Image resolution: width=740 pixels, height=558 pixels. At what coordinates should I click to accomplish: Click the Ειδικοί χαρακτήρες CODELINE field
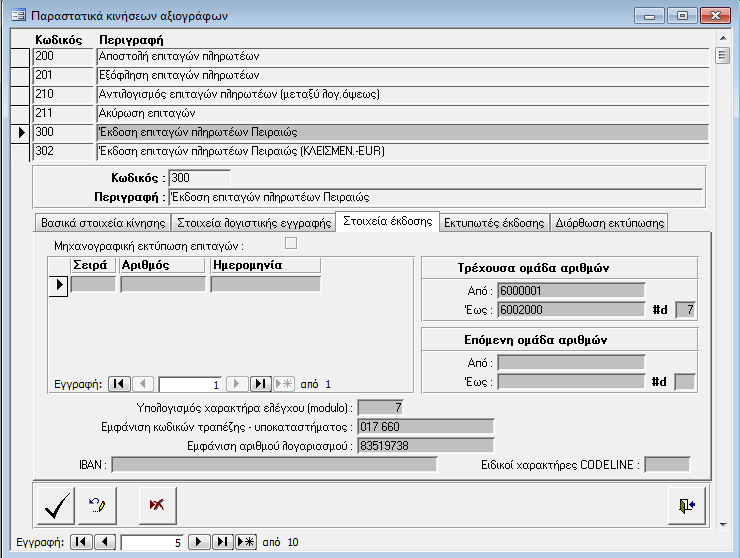coord(667,464)
